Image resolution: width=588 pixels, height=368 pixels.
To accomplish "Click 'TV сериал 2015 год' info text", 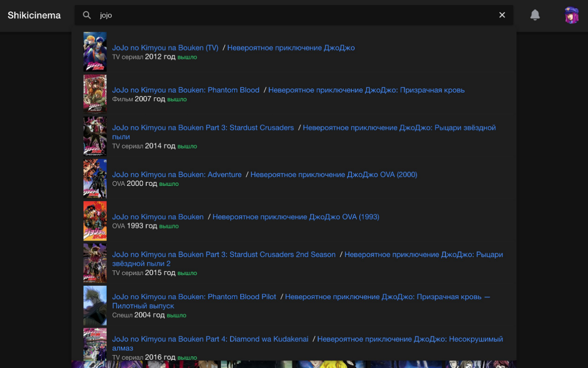I will 144,273.
